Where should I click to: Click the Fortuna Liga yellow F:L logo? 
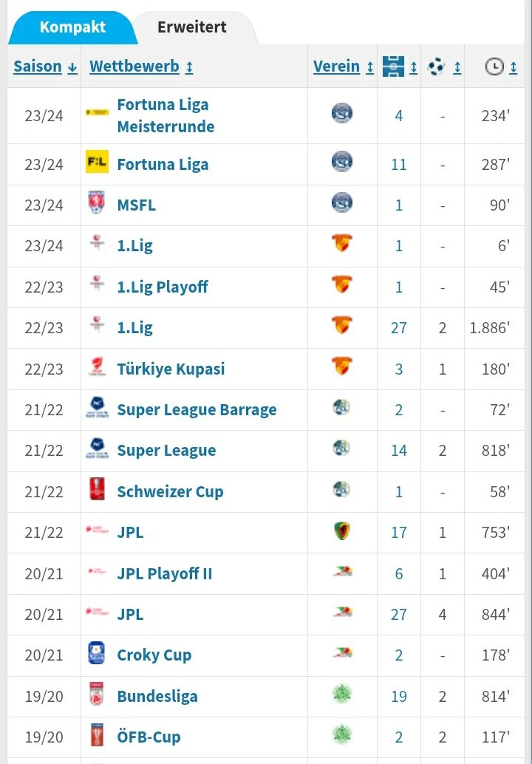pyautogui.click(x=97, y=162)
